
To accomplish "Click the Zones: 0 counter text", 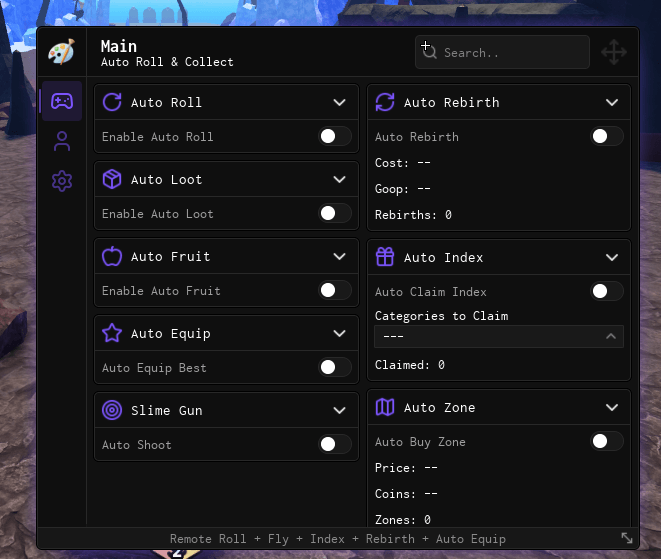I will tap(403, 520).
